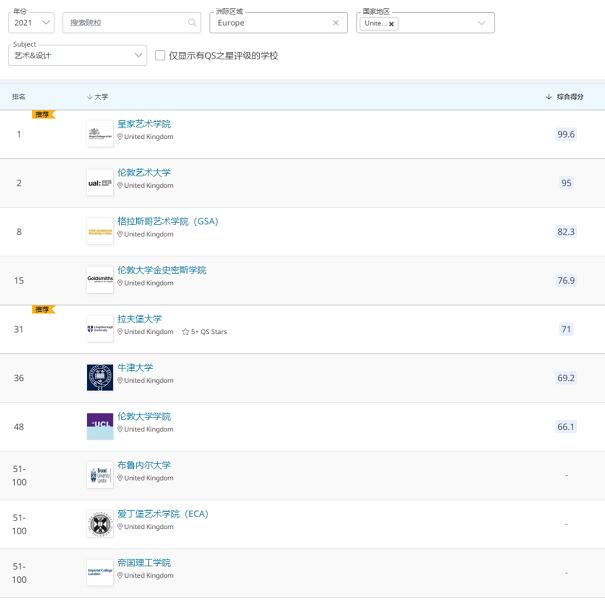Viewport: 605px width, 600px height.
Task: Click the search magnifier icon
Action: click(192, 22)
